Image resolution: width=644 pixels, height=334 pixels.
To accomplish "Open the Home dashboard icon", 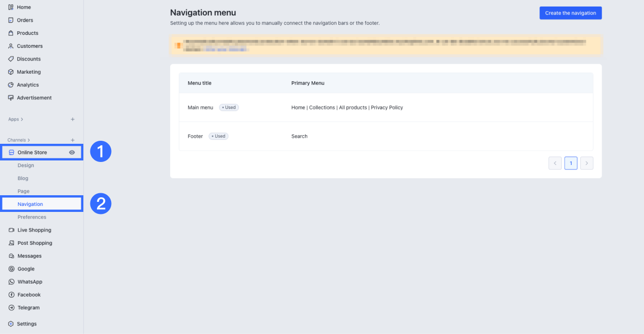I will coord(10,7).
